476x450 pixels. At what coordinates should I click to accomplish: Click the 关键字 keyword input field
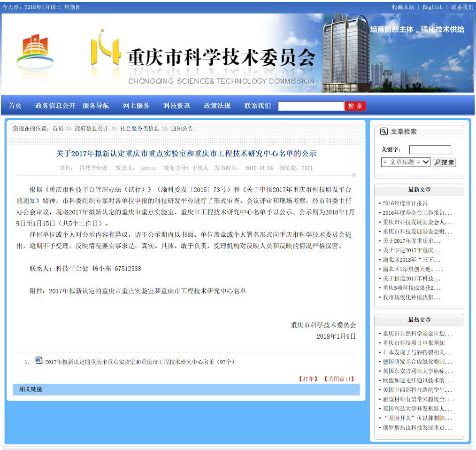pyautogui.click(x=430, y=149)
